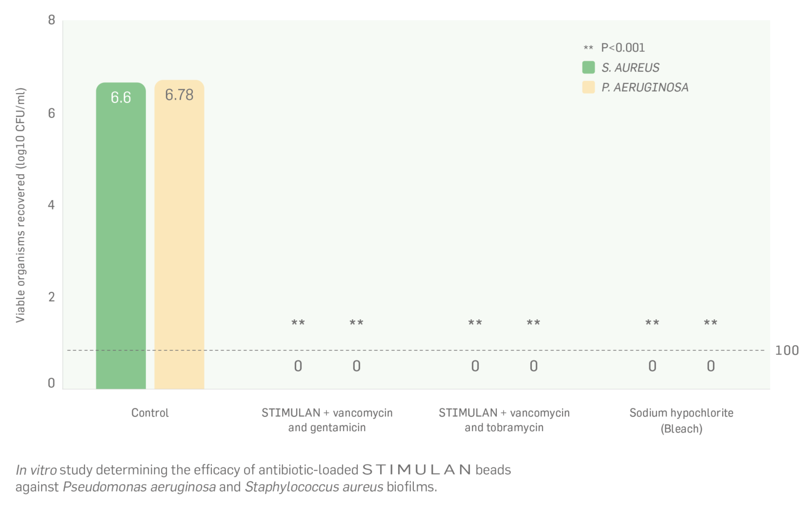Click the 6.78 value label

coord(179,95)
